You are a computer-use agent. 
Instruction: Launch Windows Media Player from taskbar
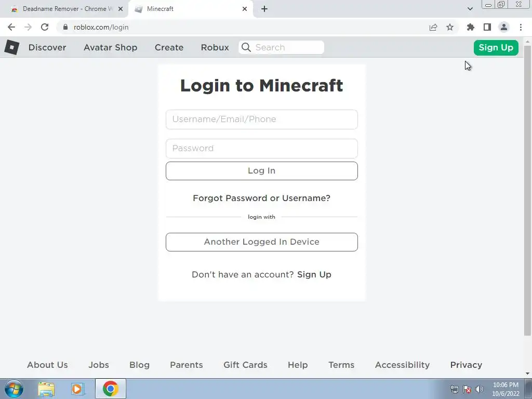tap(78, 389)
